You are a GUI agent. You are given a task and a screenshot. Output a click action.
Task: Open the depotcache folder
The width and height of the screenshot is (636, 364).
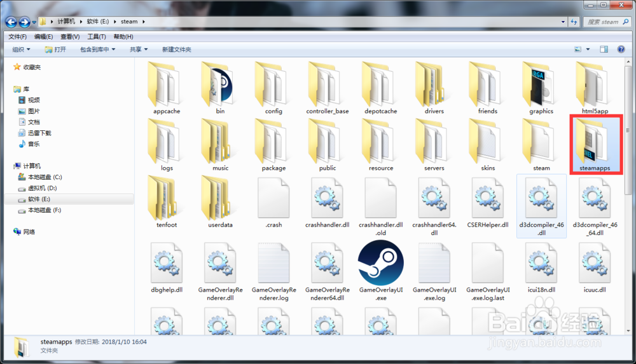(x=380, y=88)
